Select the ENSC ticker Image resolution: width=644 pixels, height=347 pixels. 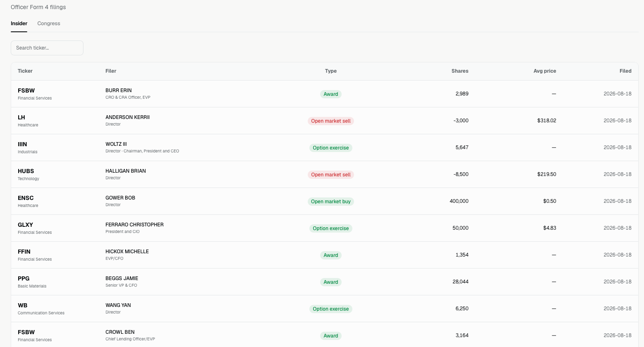tap(26, 198)
